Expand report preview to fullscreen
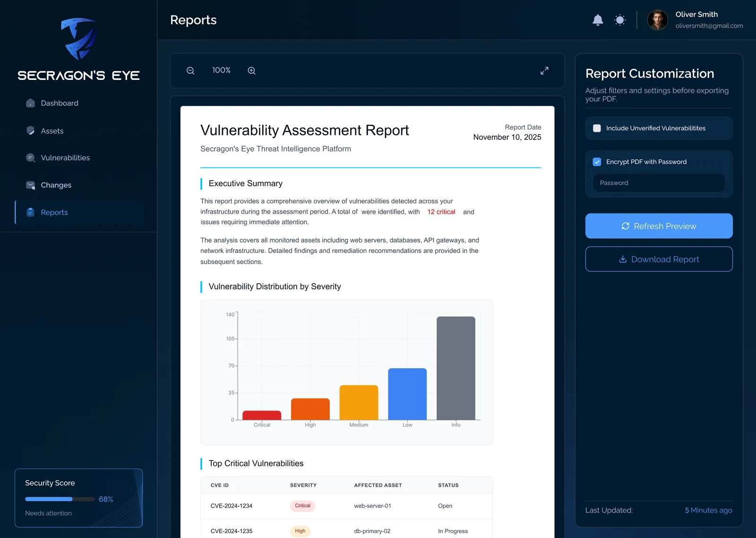 tap(544, 70)
